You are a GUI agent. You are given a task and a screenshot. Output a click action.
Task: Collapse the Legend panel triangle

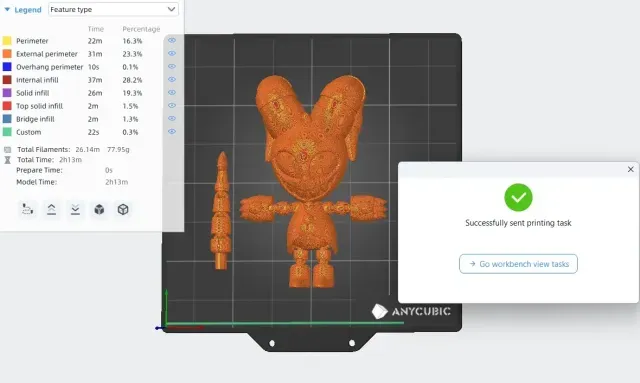[x=7, y=9]
